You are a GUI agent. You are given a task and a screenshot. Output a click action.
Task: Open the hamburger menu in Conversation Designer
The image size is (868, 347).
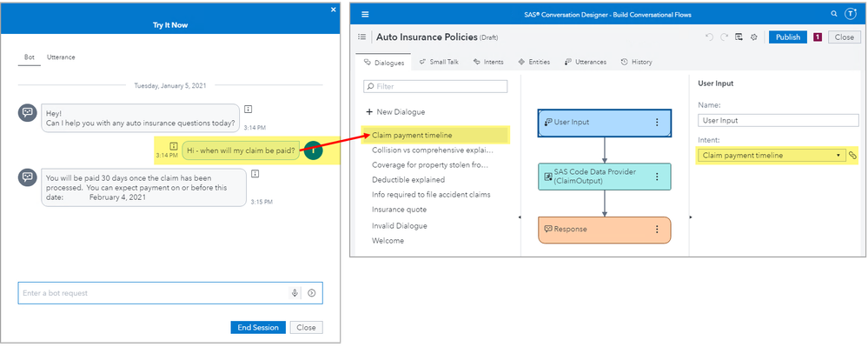[x=365, y=15]
